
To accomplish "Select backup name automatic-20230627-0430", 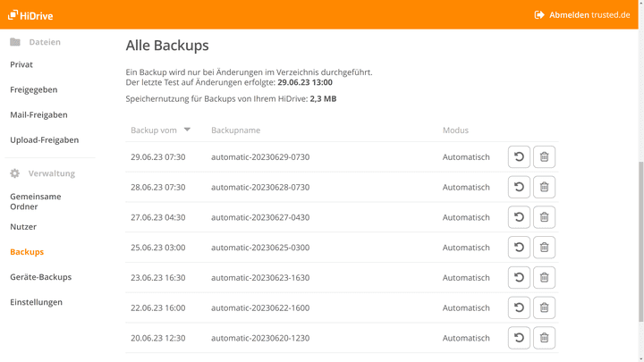I will pos(260,217).
